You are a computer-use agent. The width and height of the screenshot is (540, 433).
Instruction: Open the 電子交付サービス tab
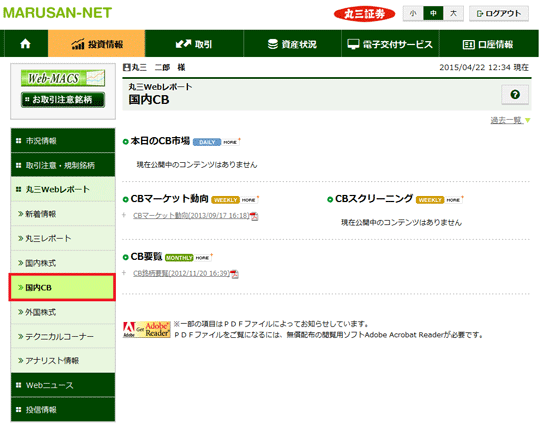coord(390,44)
